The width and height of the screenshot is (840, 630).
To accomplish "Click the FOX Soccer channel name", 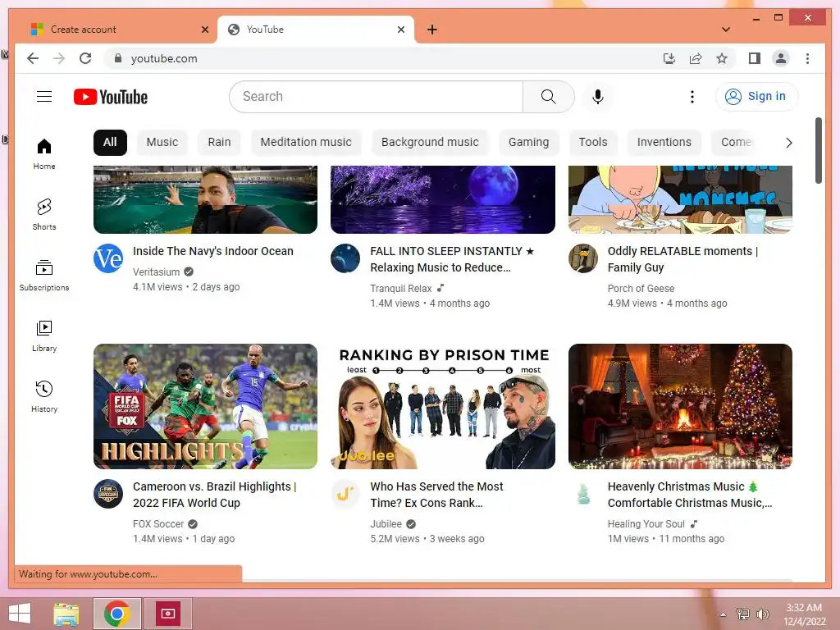I will pos(158,524).
